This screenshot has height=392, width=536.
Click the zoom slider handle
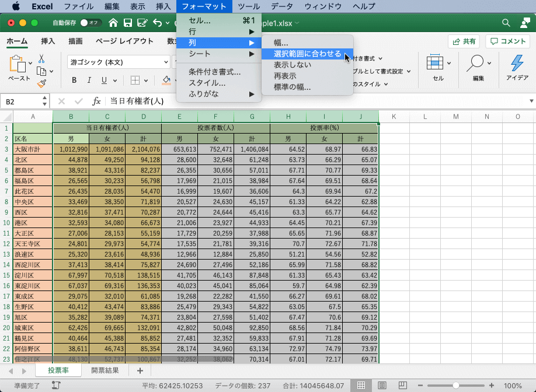click(455, 385)
